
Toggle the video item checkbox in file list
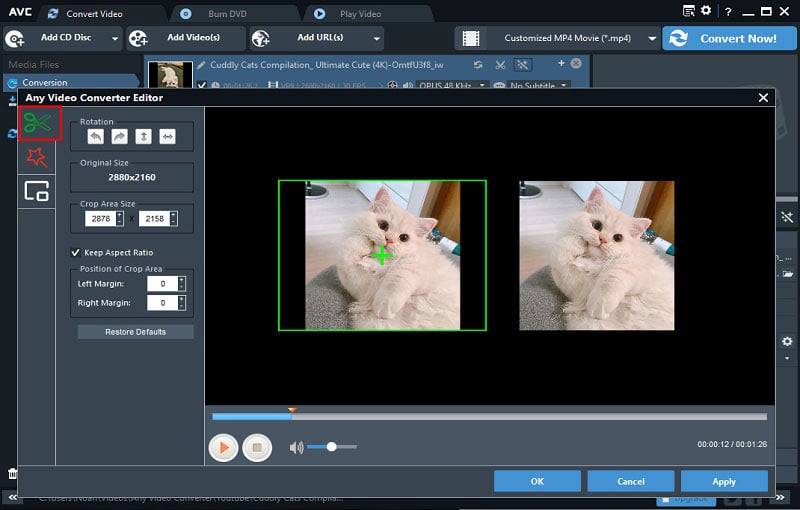click(202, 85)
